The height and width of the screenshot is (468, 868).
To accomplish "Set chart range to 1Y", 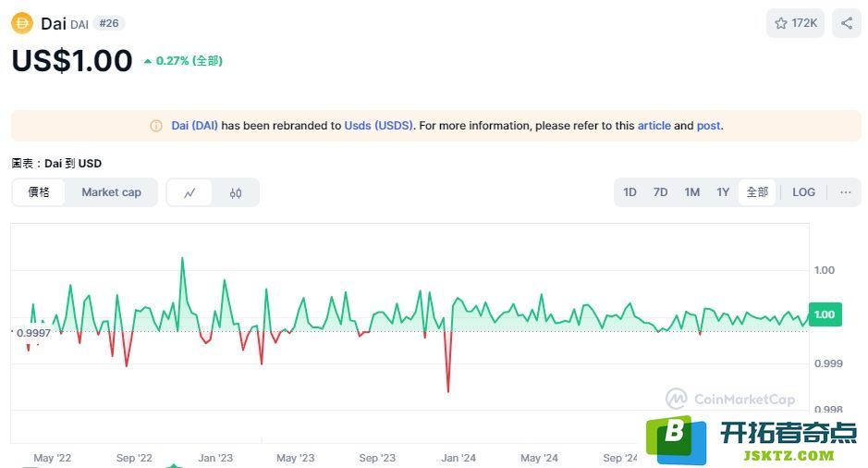I will (723, 192).
